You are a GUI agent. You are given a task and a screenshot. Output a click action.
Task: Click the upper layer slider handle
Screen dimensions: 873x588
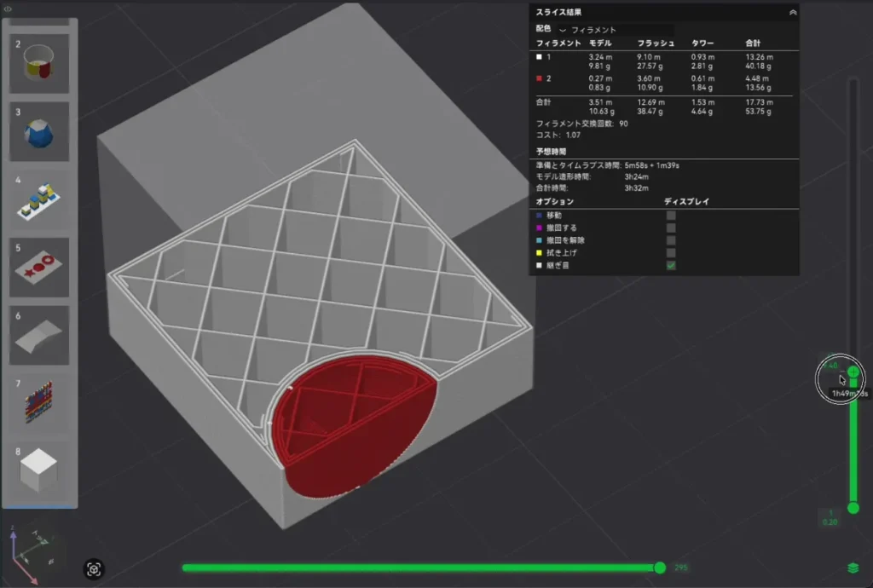click(853, 372)
